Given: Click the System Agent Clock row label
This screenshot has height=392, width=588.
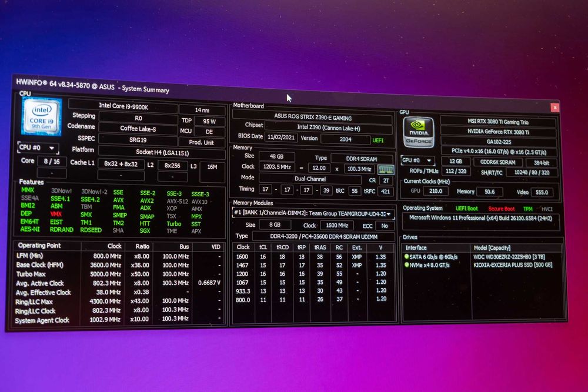Looking at the screenshot, I should pos(42,320).
